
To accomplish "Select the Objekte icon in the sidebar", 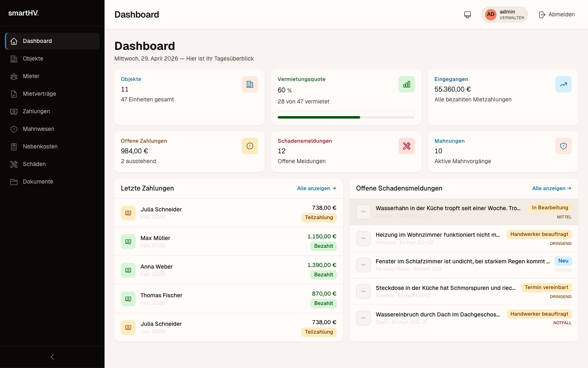I will (13, 58).
